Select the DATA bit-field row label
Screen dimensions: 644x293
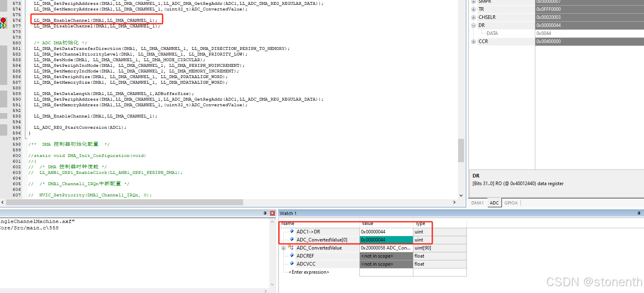point(492,33)
